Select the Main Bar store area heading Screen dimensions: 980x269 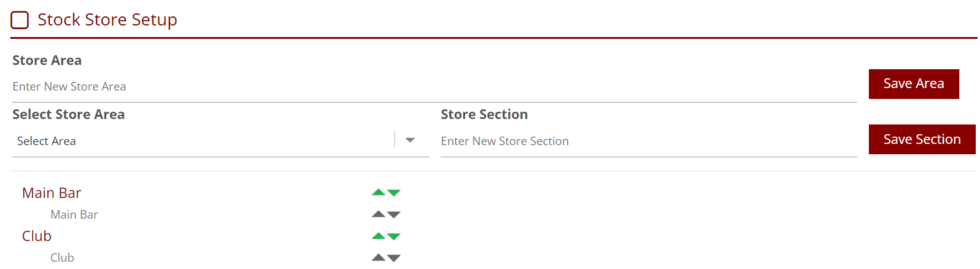52,193
